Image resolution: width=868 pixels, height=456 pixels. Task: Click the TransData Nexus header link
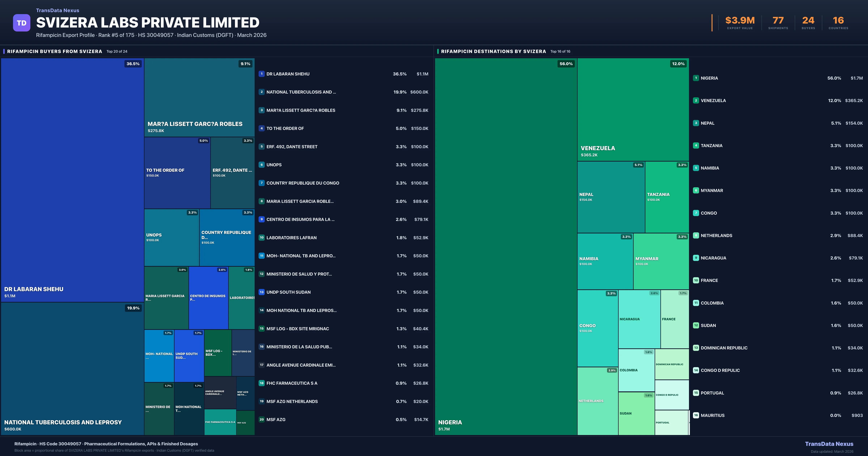click(58, 10)
